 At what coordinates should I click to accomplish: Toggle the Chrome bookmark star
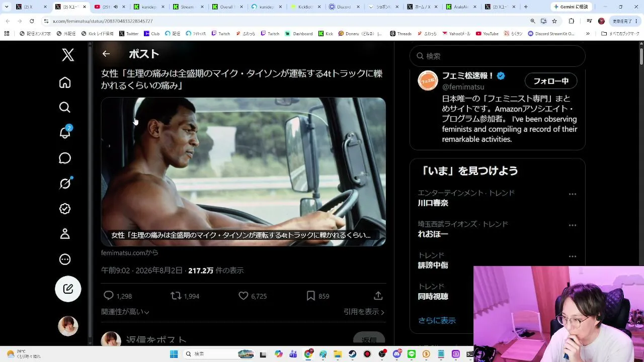pos(554,21)
